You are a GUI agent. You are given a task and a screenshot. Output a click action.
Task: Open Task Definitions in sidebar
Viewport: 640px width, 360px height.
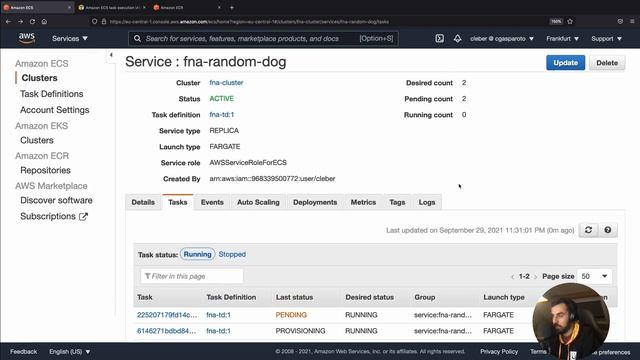[x=51, y=94]
